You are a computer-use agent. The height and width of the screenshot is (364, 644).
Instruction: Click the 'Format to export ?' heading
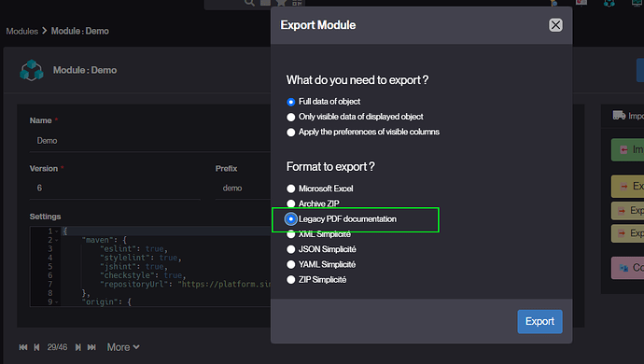tap(330, 167)
